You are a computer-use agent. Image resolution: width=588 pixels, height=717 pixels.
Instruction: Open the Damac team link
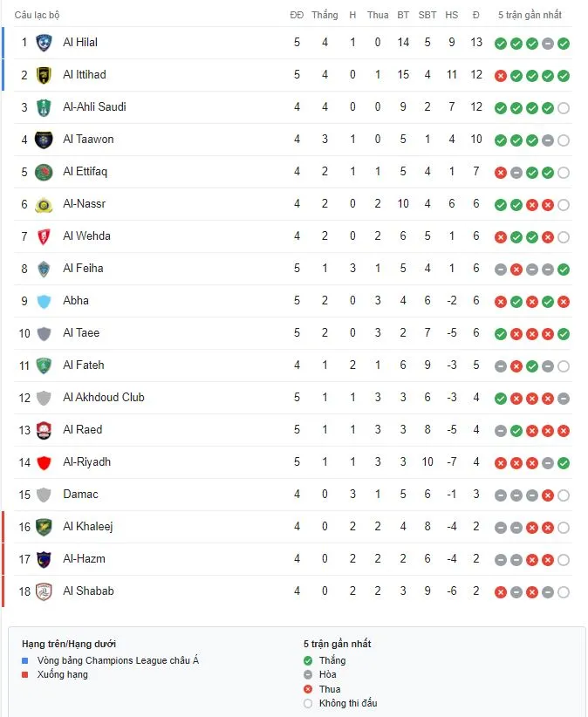[x=80, y=495]
